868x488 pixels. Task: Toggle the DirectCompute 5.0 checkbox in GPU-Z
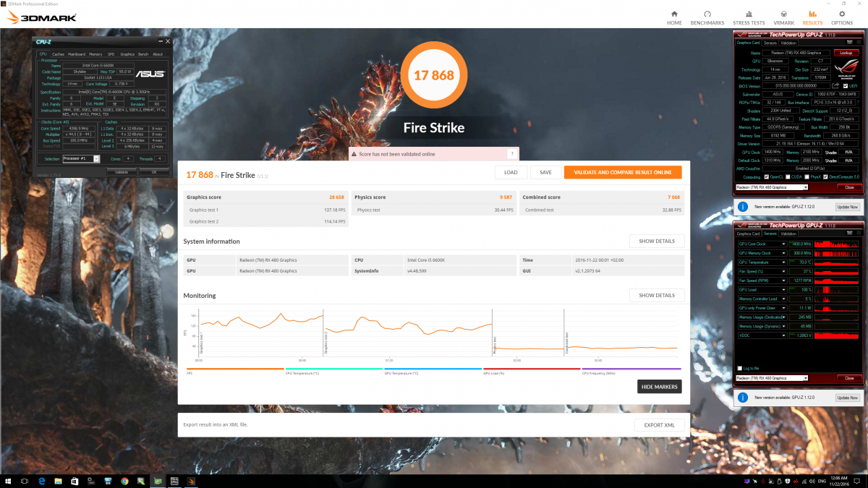pyautogui.click(x=825, y=177)
